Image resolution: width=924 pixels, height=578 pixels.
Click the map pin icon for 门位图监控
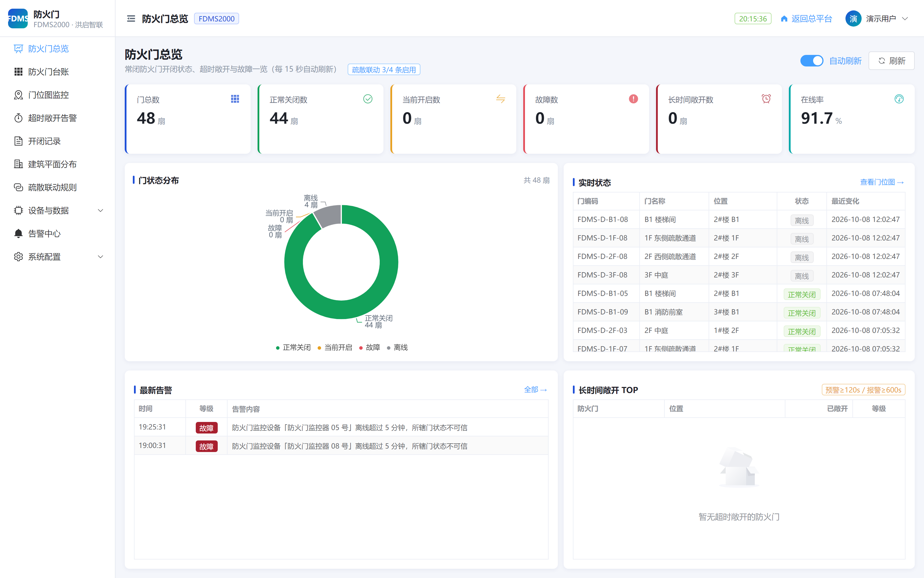[18, 95]
